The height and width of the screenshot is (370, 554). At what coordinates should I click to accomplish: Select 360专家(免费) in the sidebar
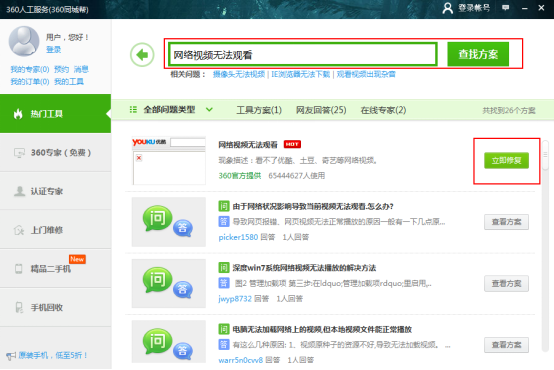pyautogui.click(x=55, y=153)
